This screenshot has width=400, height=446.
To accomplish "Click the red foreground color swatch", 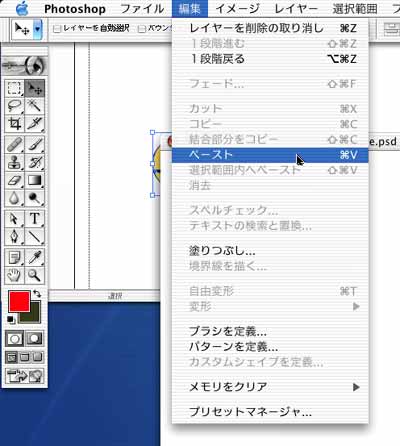I will pos(19,301).
